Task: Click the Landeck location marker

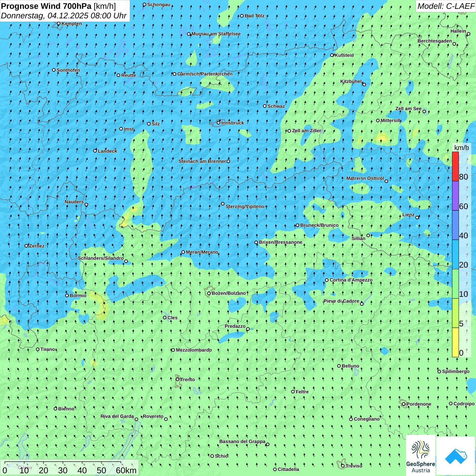Action: 95,151
